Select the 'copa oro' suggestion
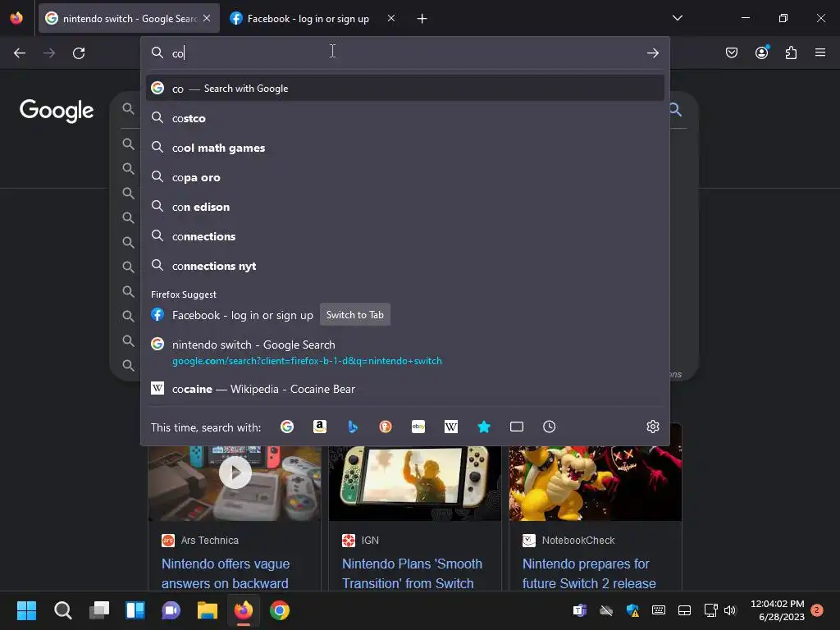Image resolution: width=840 pixels, height=630 pixels. tap(405, 177)
